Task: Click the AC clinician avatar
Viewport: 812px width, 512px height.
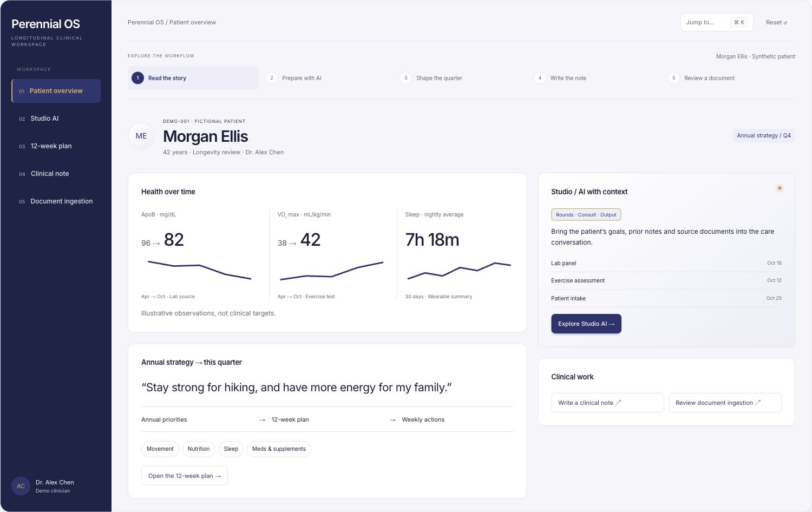Action: [21, 486]
